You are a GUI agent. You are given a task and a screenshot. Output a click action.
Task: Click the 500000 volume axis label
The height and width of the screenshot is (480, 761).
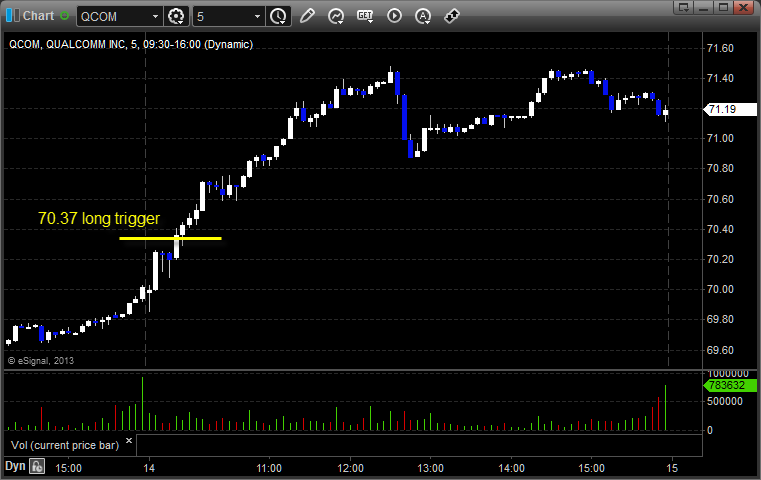click(x=725, y=401)
